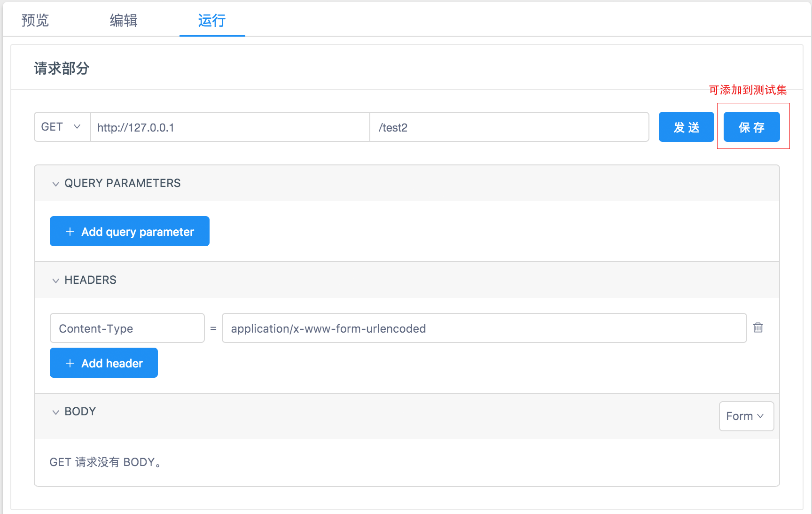Click the 发送 send button
The width and height of the screenshot is (812, 514).
pyautogui.click(x=687, y=127)
